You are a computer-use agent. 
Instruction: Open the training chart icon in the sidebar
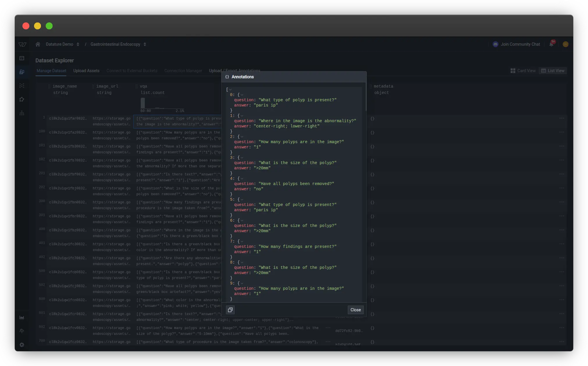coord(22,317)
